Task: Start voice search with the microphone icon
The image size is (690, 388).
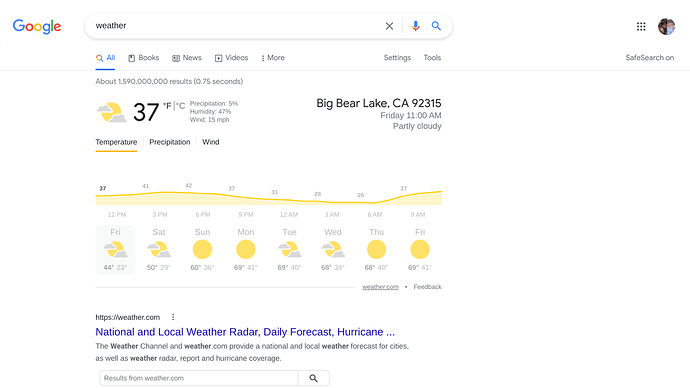Action: click(x=415, y=26)
